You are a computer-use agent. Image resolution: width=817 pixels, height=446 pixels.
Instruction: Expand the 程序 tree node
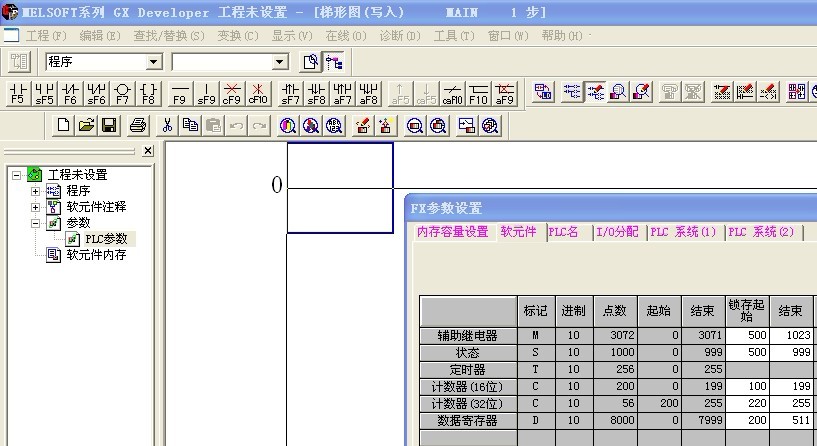point(36,191)
